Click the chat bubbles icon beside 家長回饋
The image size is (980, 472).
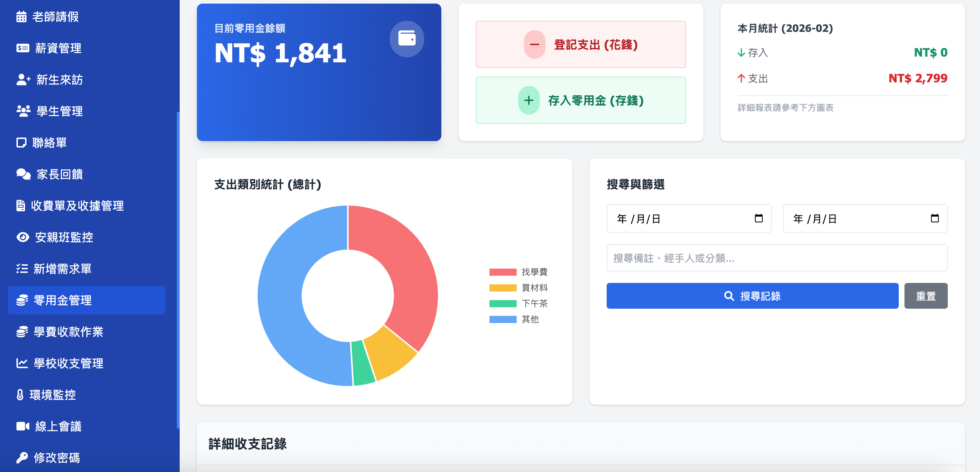(x=24, y=174)
